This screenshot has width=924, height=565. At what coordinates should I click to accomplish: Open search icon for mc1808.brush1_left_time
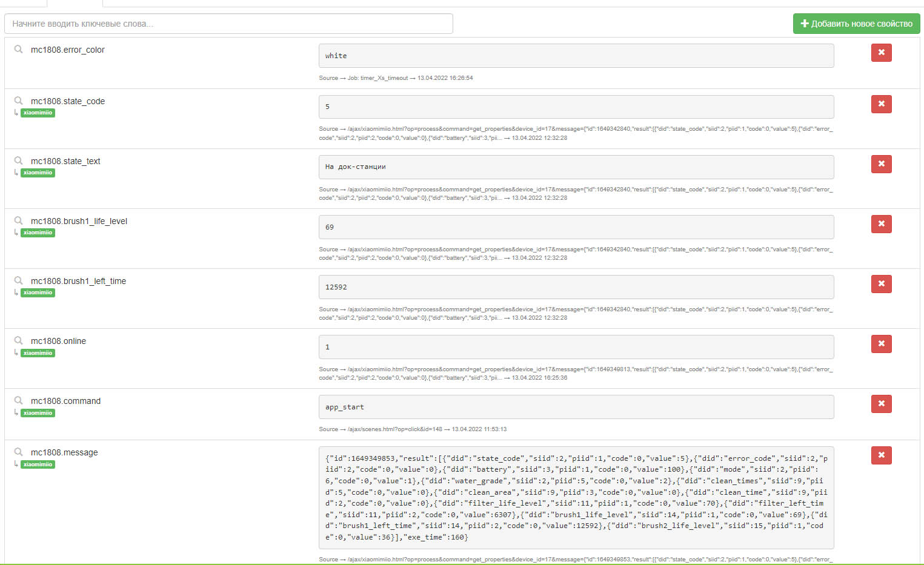(19, 280)
